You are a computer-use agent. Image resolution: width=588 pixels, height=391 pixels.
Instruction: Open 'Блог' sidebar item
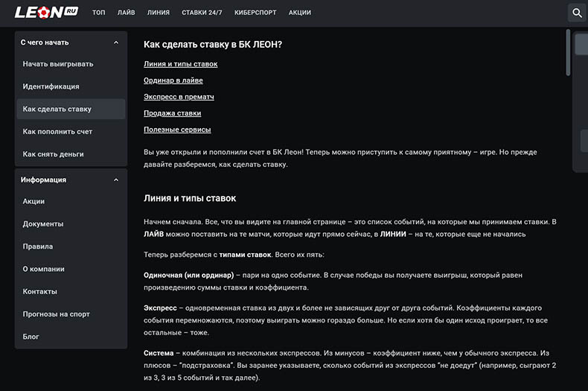[x=71, y=337]
